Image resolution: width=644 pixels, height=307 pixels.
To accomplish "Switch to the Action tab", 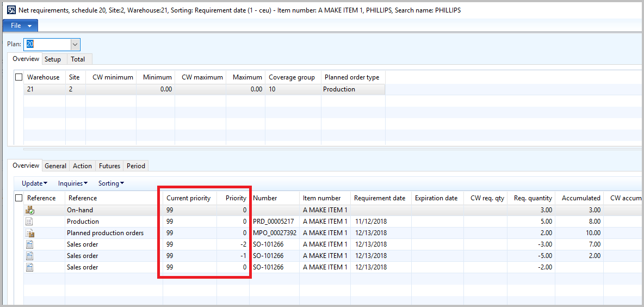I will (x=82, y=165).
